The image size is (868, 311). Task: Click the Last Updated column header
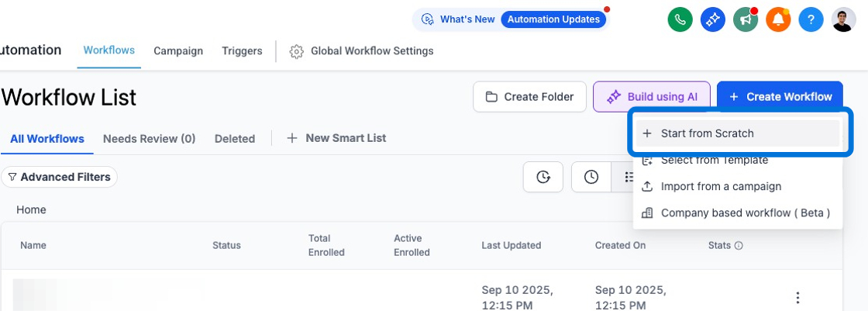[x=511, y=246]
